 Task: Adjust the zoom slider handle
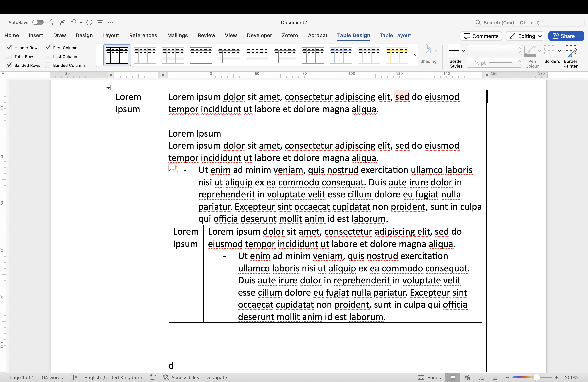(x=536, y=377)
